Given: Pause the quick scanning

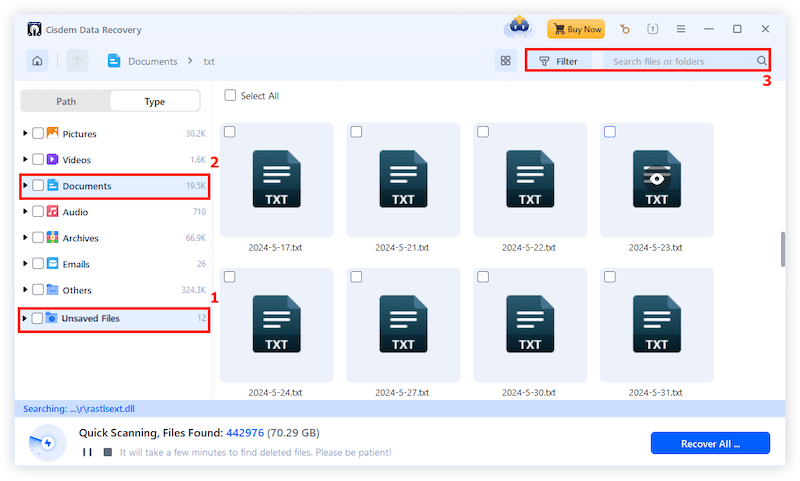Looking at the screenshot, I should coord(87,452).
